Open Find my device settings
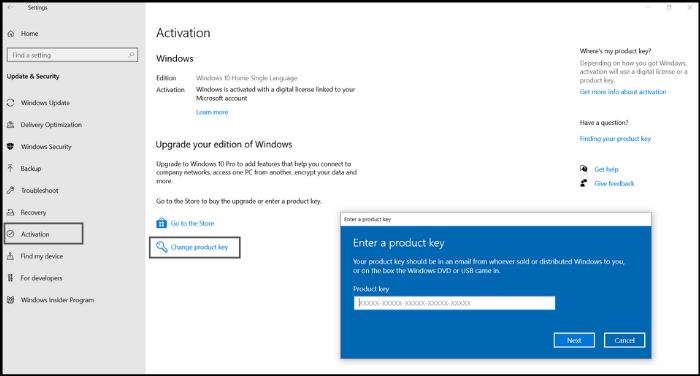 (x=42, y=256)
